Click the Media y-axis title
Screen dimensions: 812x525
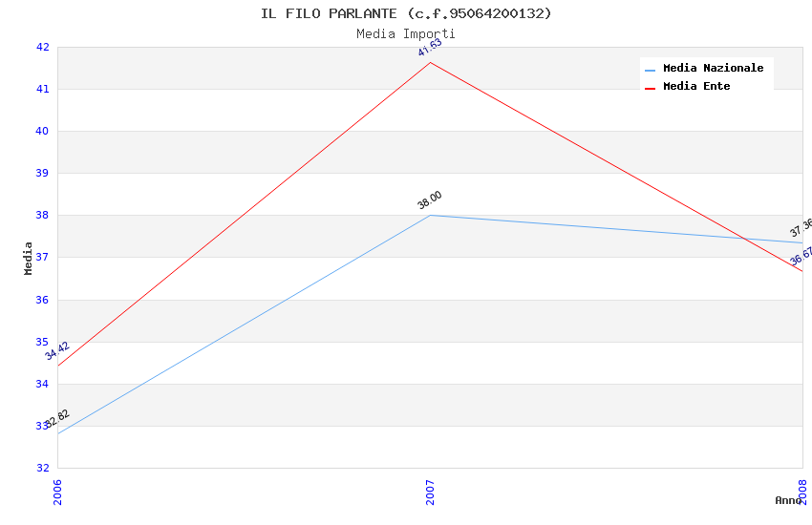[x=29, y=258]
